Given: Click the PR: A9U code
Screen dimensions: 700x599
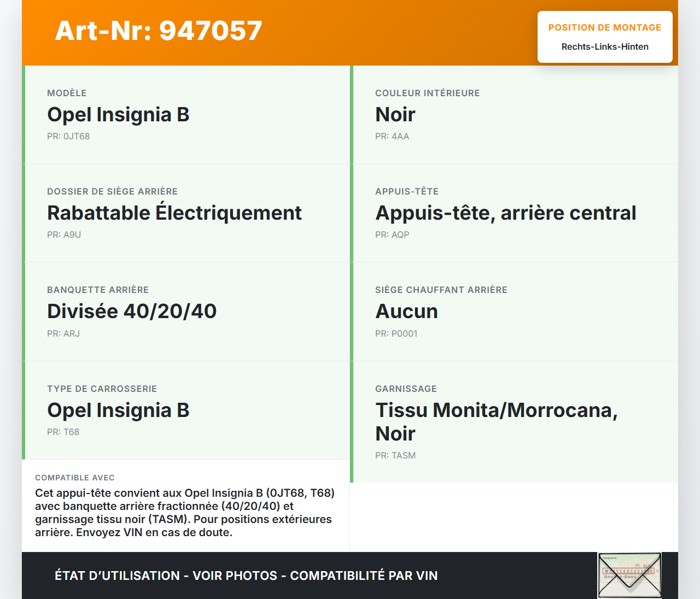Looking at the screenshot, I should [x=64, y=235].
